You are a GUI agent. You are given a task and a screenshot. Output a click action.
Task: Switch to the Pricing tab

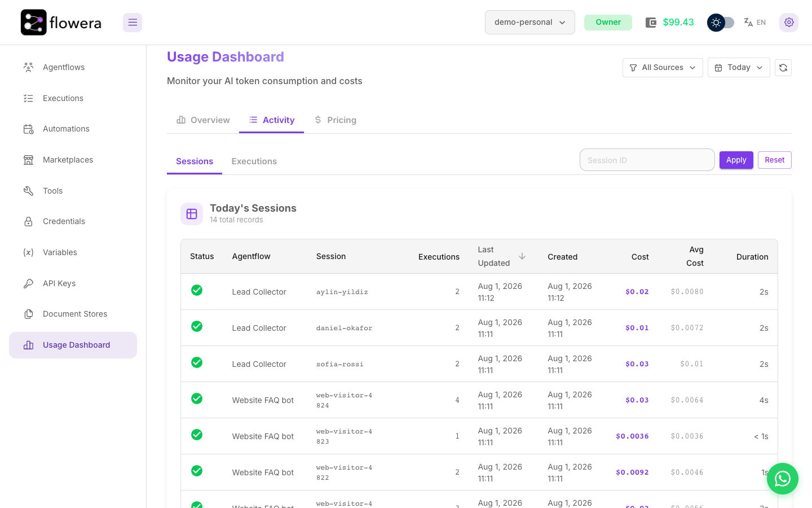(335, 120)
